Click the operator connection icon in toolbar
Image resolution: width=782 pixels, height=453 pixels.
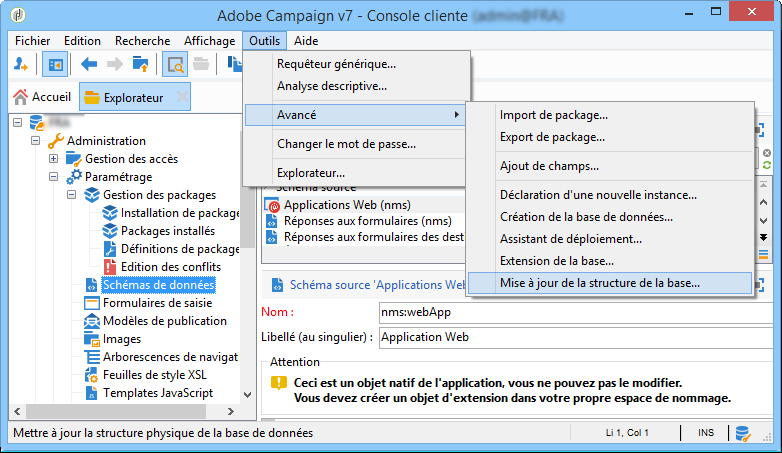(x=20, y=64)
